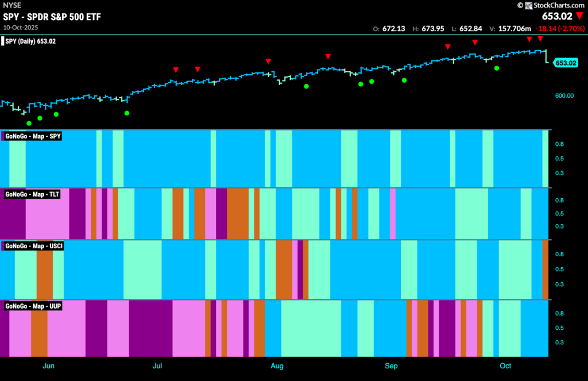This screenshot has height=381, width=588.
Task: Click the red down arrow beside the 653.02 header price
Action: coord(580,16)
